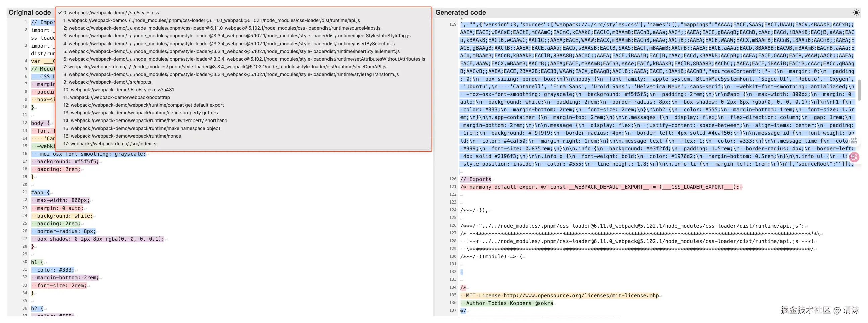Screen dimensions: 868x323
Task: Choose source 16: webpack/runtime/nonce
Action: pyautogui.click(x=243, y=136)
